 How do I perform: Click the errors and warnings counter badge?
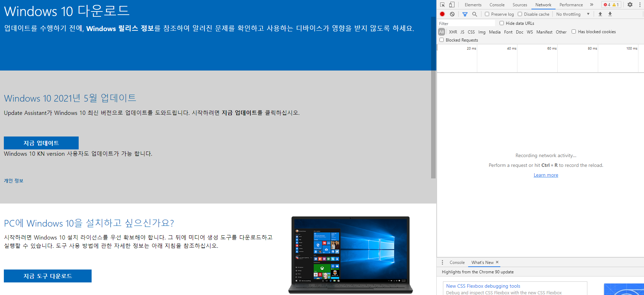611,5
